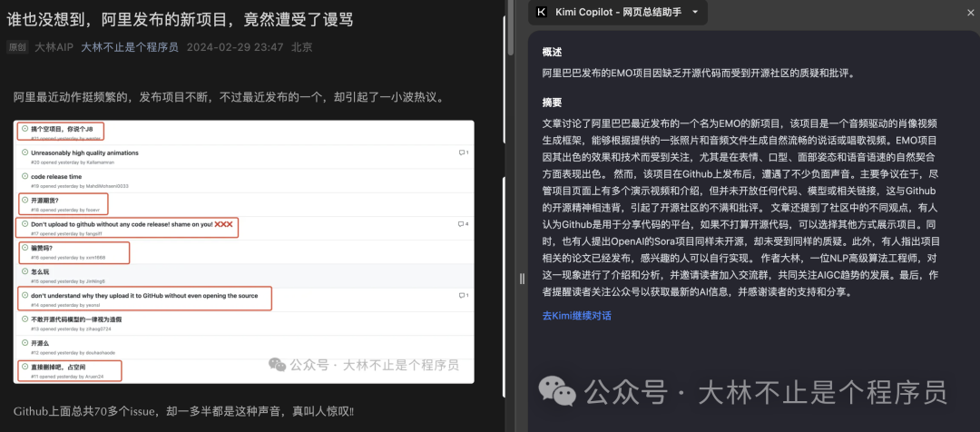The height and width of the screenshot is (432, 980).
Task: Click intro paragraph starting 阿里最近动作挺频繁的
Action: (x=229, y=97)
